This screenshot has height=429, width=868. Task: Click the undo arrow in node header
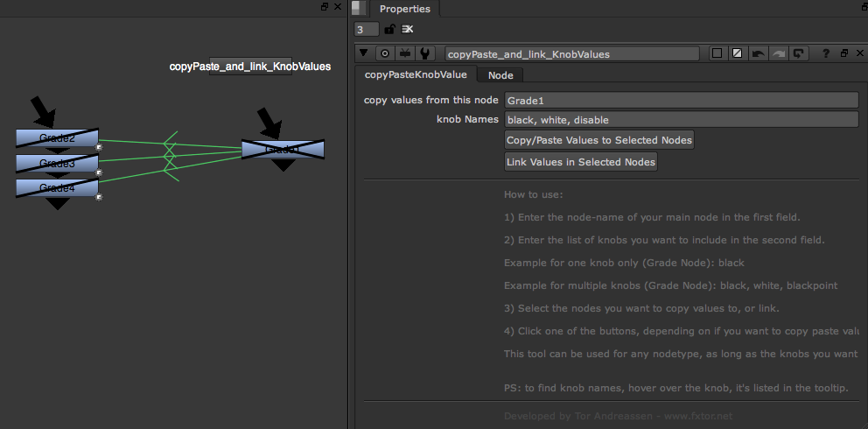pos(758,53)
